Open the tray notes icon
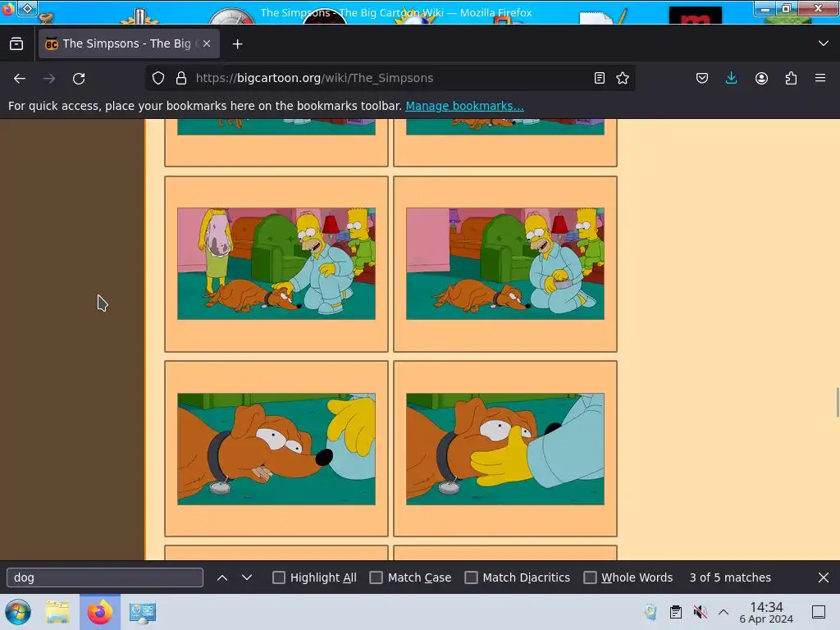Screen dimensions: 840x630 pyautogui.click(x=651, y=612)
